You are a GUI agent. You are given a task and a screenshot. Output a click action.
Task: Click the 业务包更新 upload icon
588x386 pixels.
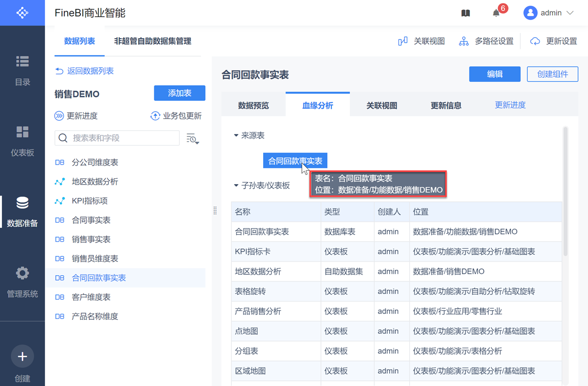[155, 116]
